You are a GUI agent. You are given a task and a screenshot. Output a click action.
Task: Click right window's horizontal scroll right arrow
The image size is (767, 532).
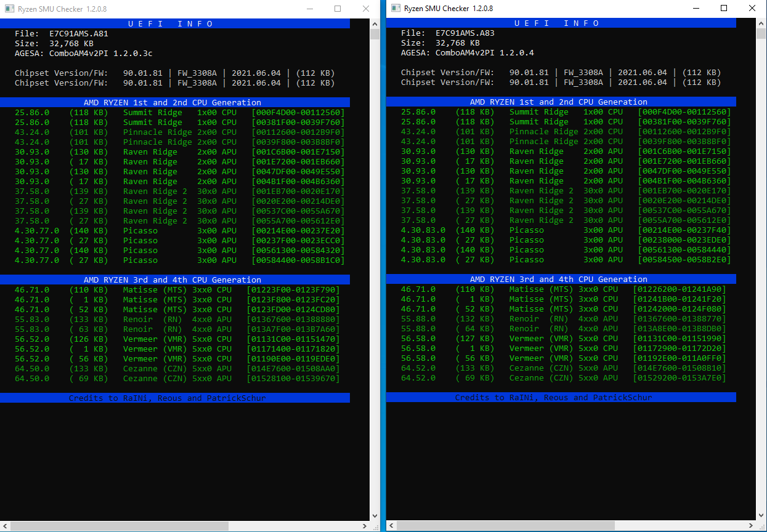(751, 526)
